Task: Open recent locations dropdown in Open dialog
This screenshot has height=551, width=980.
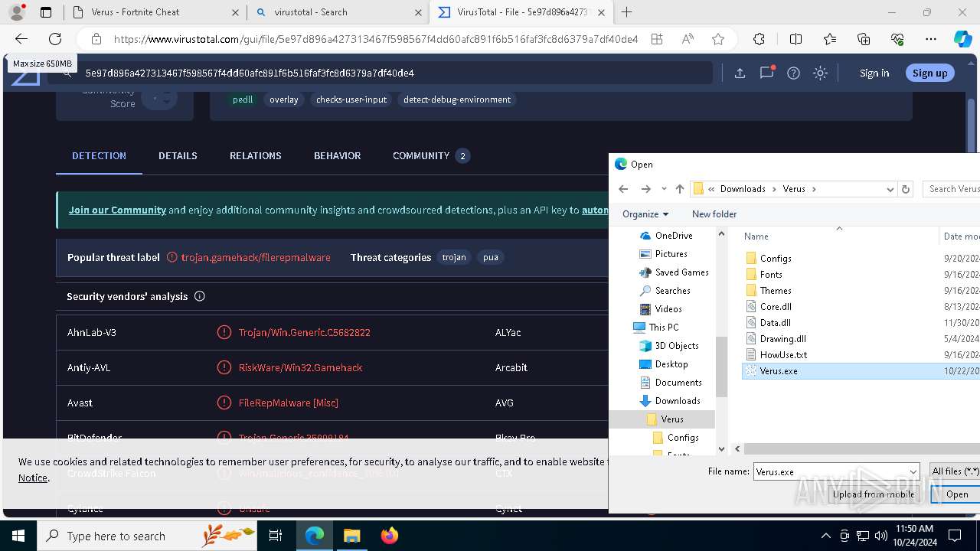Action: 664,189
